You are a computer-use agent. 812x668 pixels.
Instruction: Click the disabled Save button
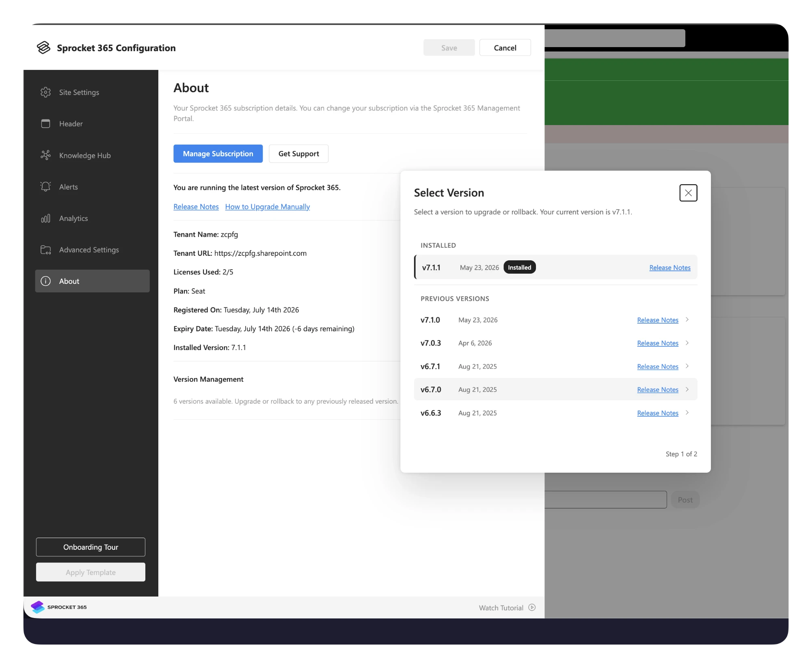click(x=449, y=48)
